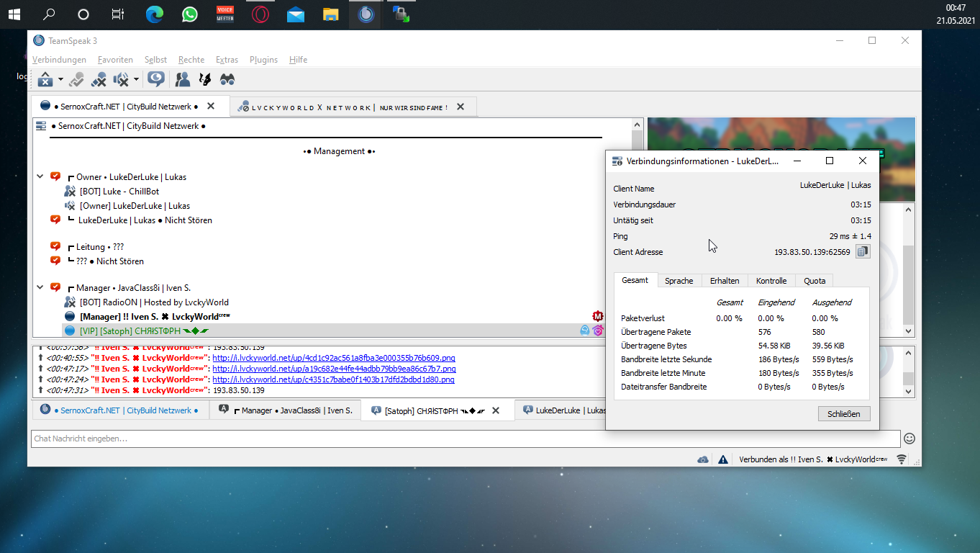This screenshot has width=980, height=553.
Task: Mute microphone using the toolbar icon
Action: [x=99, y=79]
